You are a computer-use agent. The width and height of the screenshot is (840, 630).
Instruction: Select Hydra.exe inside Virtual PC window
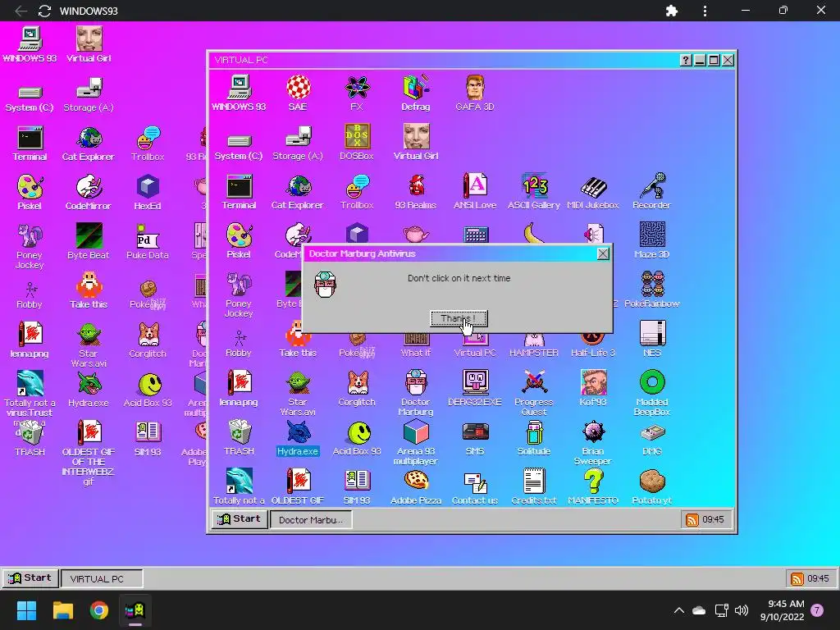click(298, 438)
